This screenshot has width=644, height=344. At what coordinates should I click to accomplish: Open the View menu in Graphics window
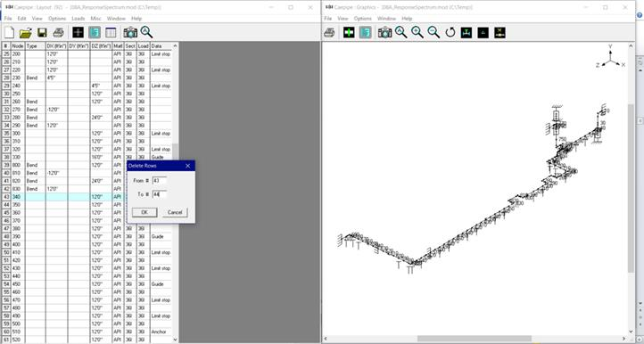click(x=343, y=19)
